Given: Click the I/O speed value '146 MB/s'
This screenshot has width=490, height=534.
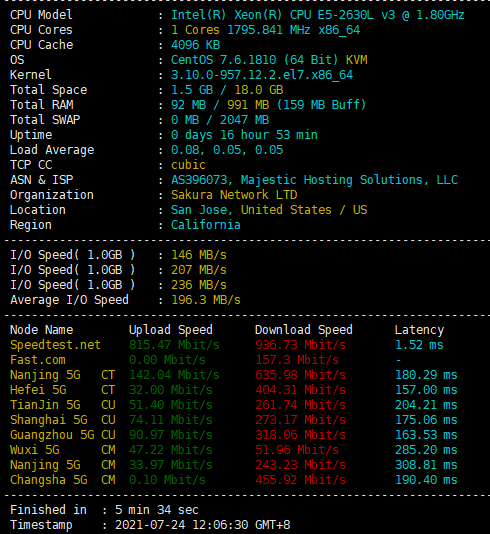Looking at the screenshot, I should [199, 255].
